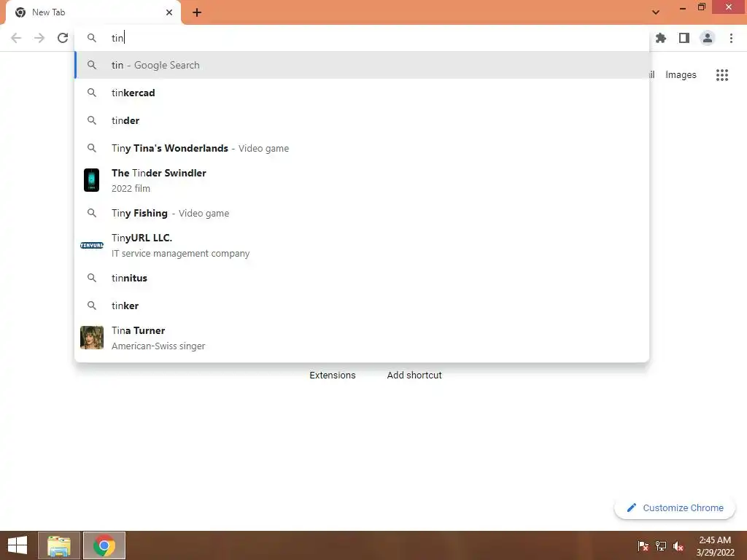Click the magnifier icon beside 'tinkercad'
Screen dimensions: 747x560
[91, 93]
